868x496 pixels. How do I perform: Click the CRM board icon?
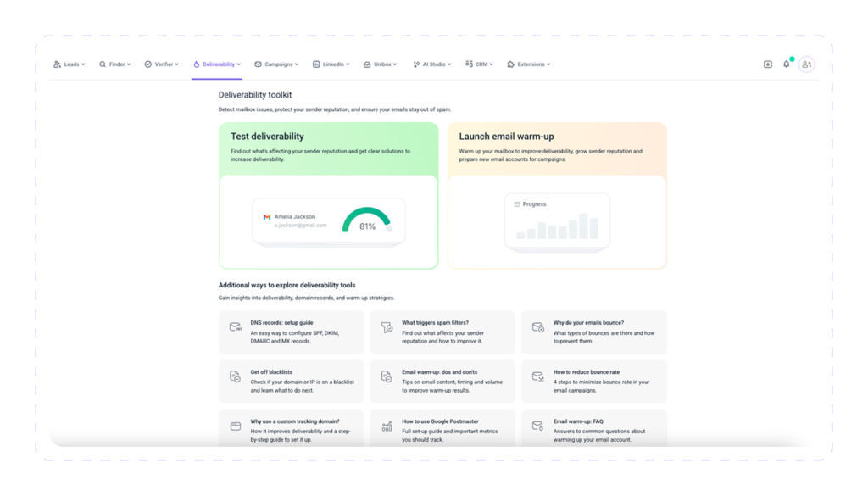(x=469, y=64)
